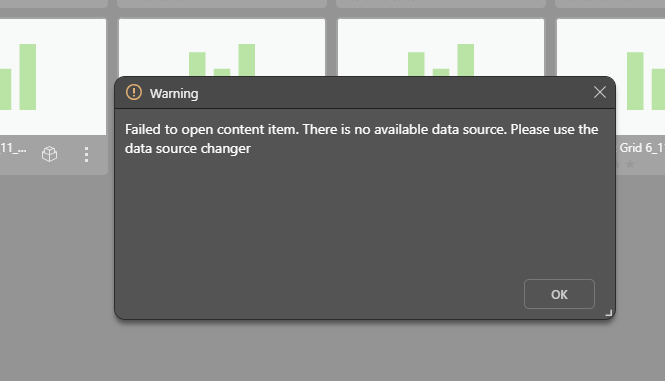Select the second bar chart thumbnail card
Image resolution: width=665 pixels, height=381 pixels.
[222, 48]
